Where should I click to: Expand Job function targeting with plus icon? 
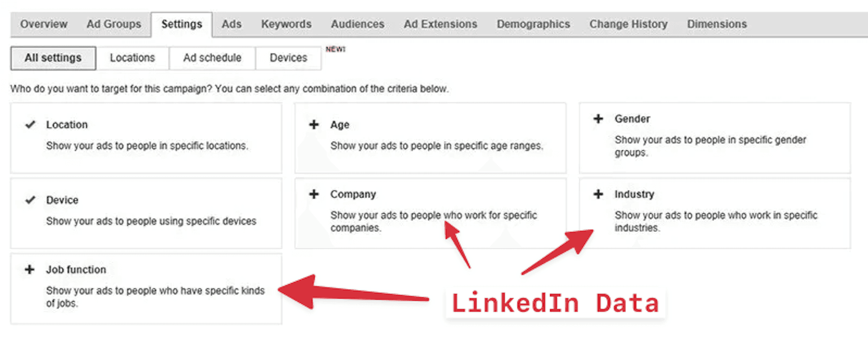30,270
